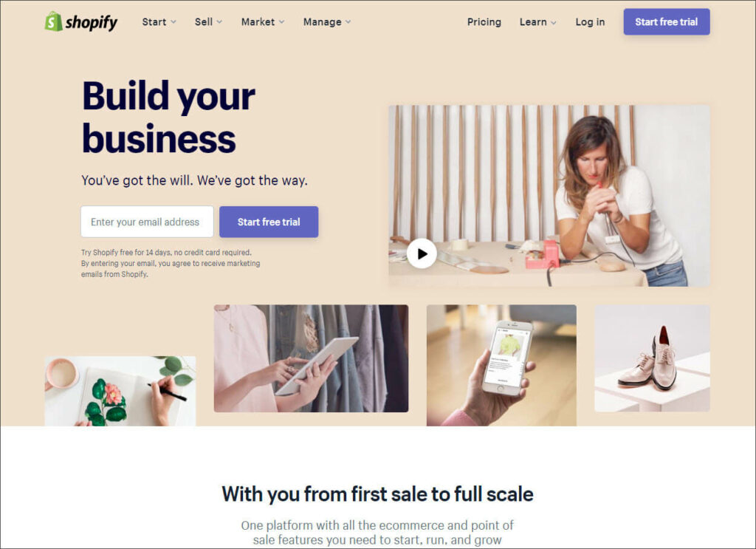Select the hand holding phone image
The image size is (756, 549).
(x=501, y=365)
